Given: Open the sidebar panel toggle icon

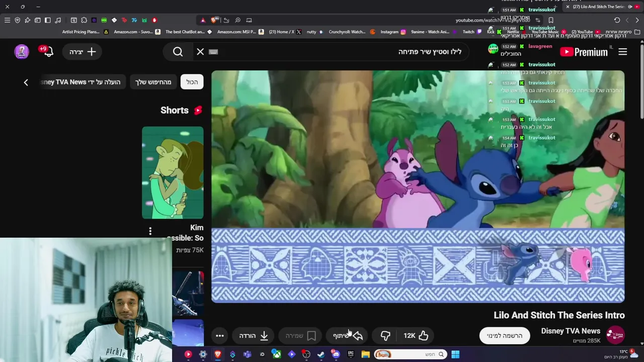Looking at the screenshot, I should 47,20.
